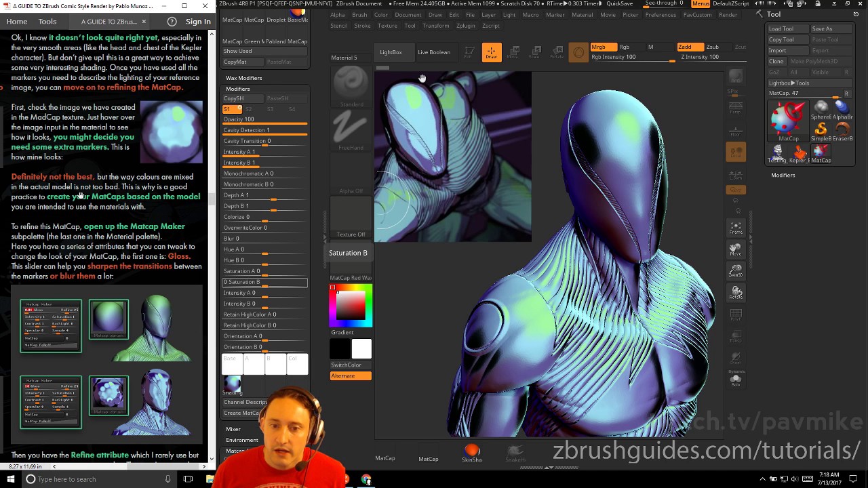Select the SkinShade material at bottom

[472, 453]
